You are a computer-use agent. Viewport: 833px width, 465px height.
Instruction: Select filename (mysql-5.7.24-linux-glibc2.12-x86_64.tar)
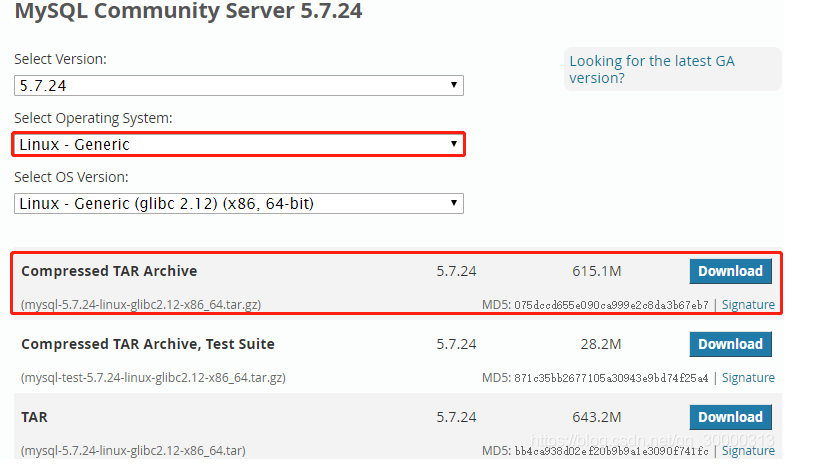(x=133, y=450)
